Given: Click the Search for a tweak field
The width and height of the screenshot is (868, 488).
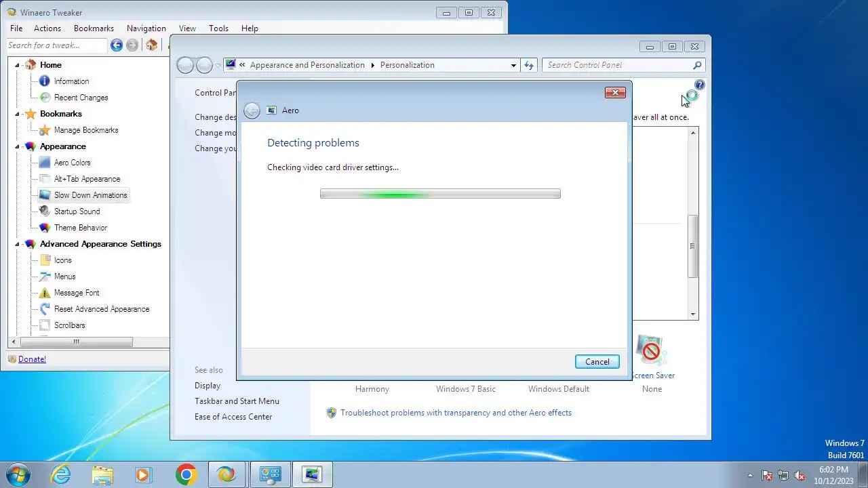Looking at the screenshot, I should point(57,45).
